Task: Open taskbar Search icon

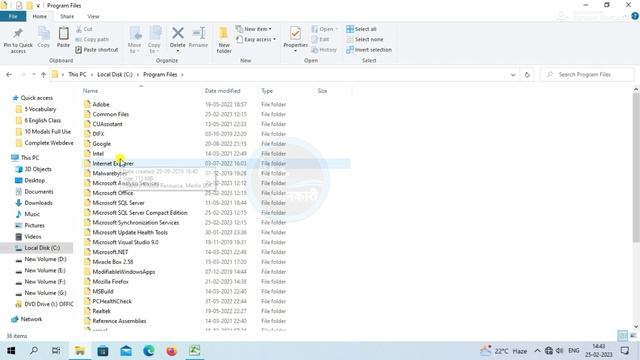Action: pos(34,351)
